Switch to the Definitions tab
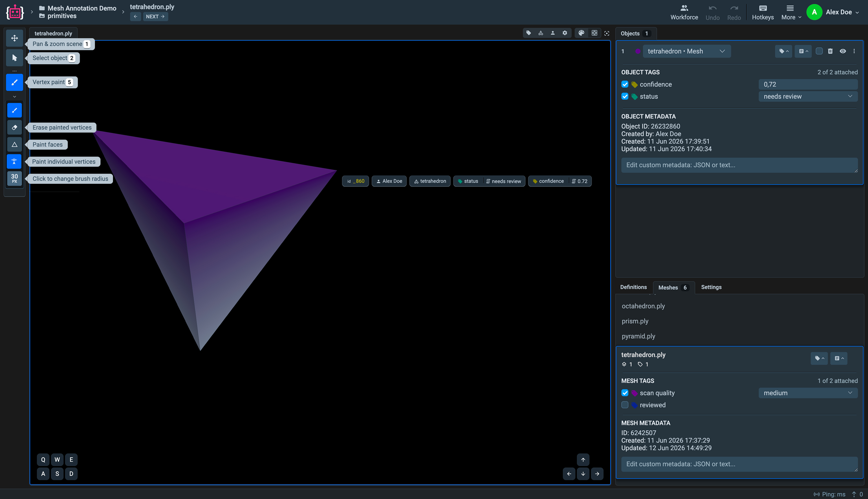Viewport: 868px width, 499px height. point(633,287)
